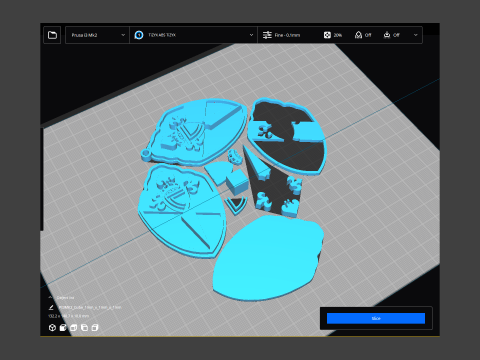Click the build plate adhesion Off icon
480x360 pixels.
tap(387, 35)
